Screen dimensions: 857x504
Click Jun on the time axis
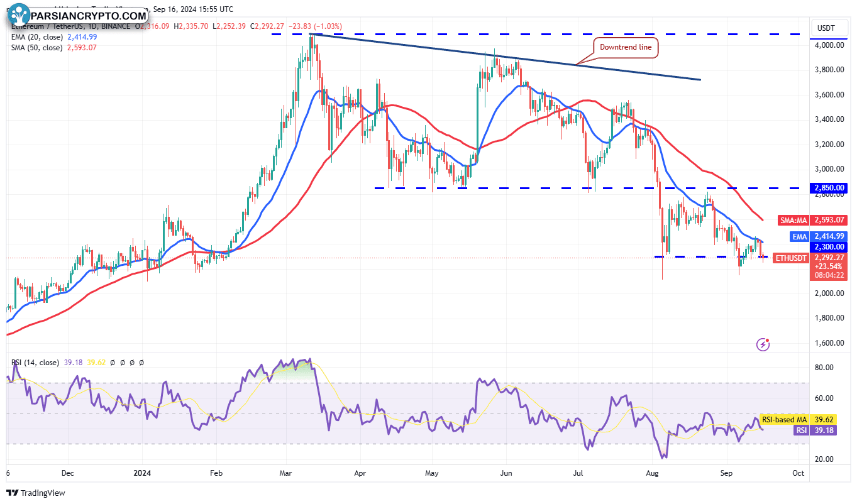tap(506, 473)
